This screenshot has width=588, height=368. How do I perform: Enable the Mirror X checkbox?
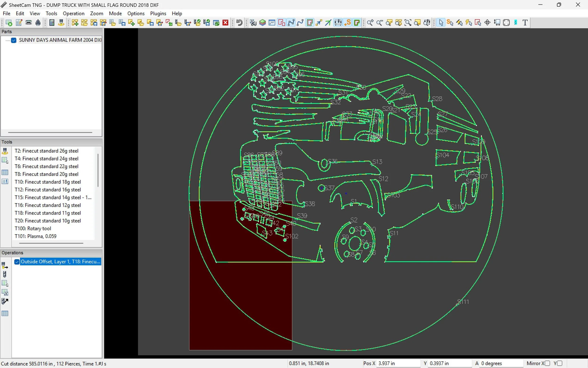click(x=547, y=363)
